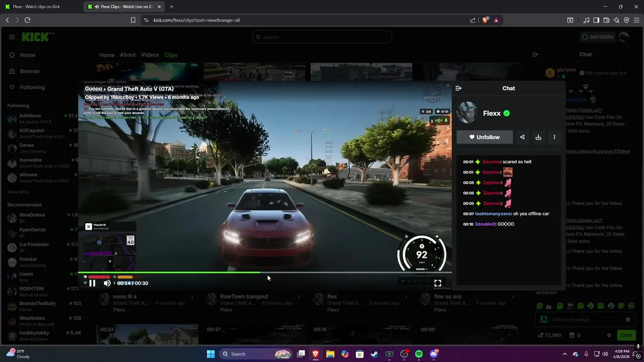
Task: Toggle the browser sidebar panel
Action: point(596,20)
